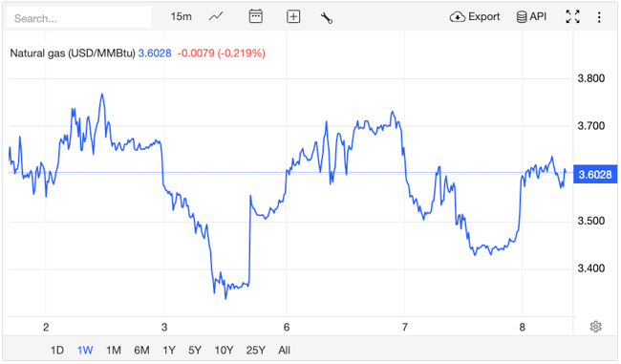
Task: Click date label 2 on the time axis
Action: (x=46, y=327)
